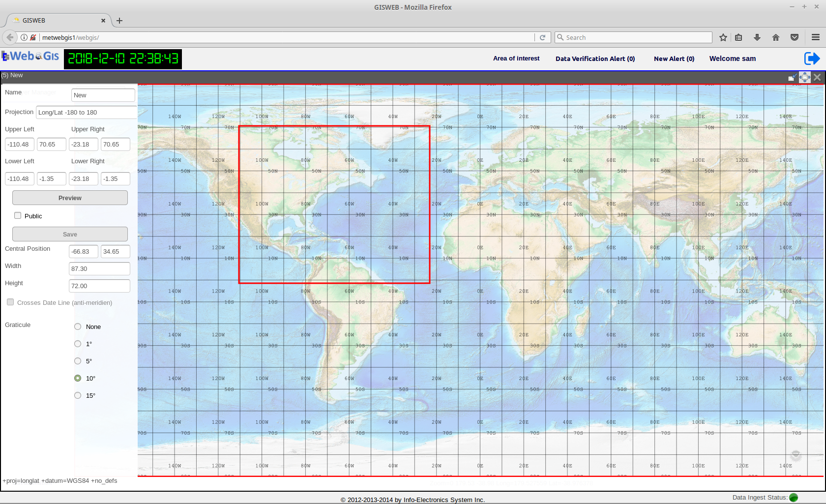Click the Preview button
Screen dimensions: 826x504
pyautogui.click(x=70, y=198)
